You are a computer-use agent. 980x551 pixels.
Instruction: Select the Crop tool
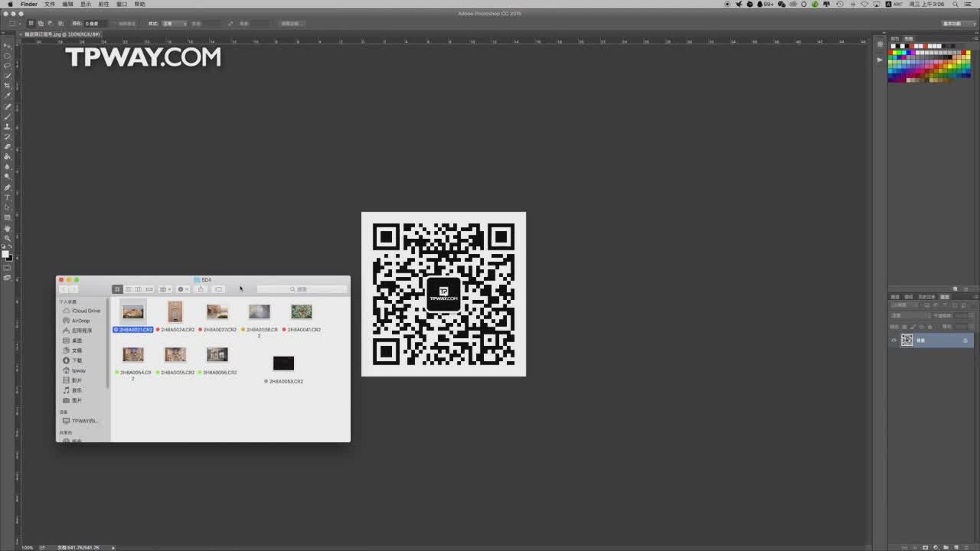pos(8,86)
